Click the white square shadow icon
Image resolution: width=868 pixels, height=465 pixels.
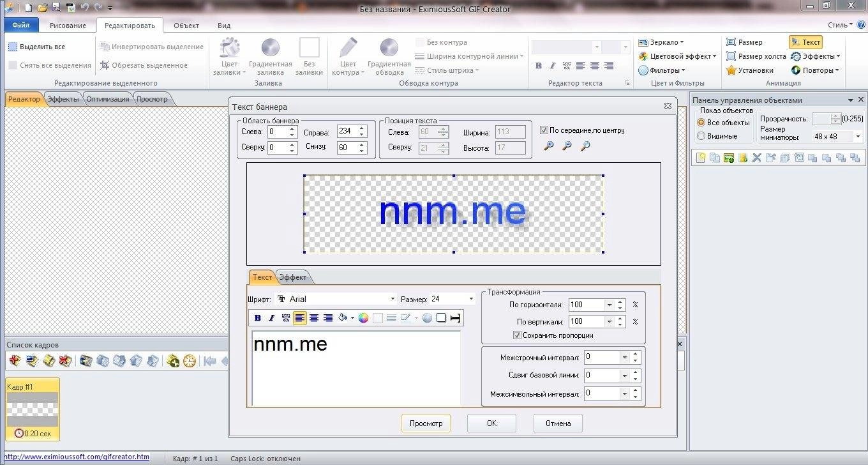[x=441, y=318]
